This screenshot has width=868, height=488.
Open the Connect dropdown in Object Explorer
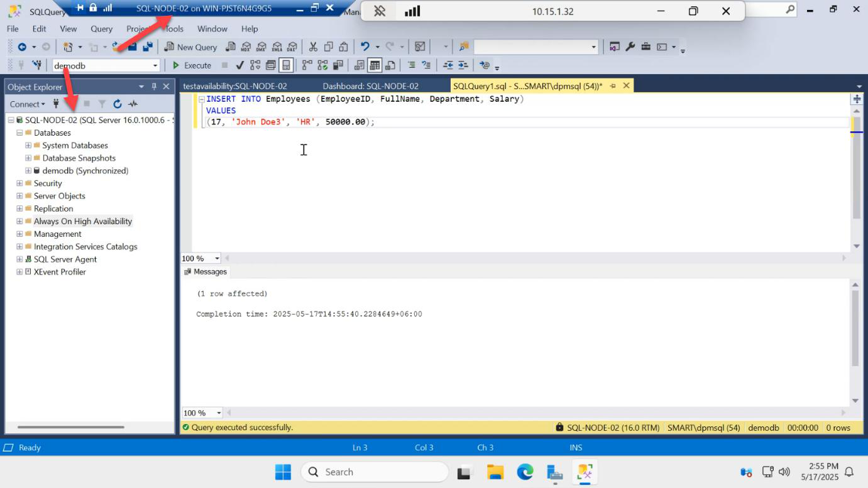coord(27,104)
